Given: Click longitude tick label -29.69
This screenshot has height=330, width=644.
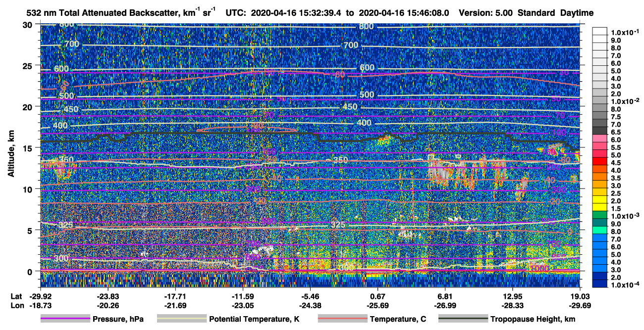Looking at the screenshot, I should (580, 305).
